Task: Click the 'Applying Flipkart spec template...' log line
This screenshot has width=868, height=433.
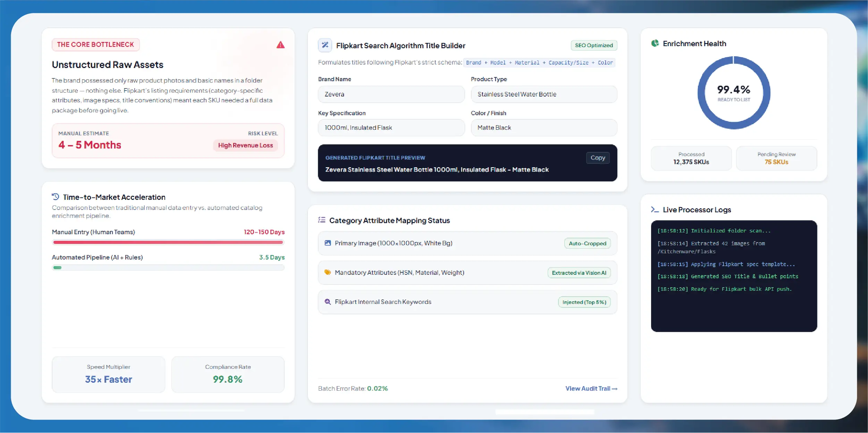Action: tap(726, 264)
